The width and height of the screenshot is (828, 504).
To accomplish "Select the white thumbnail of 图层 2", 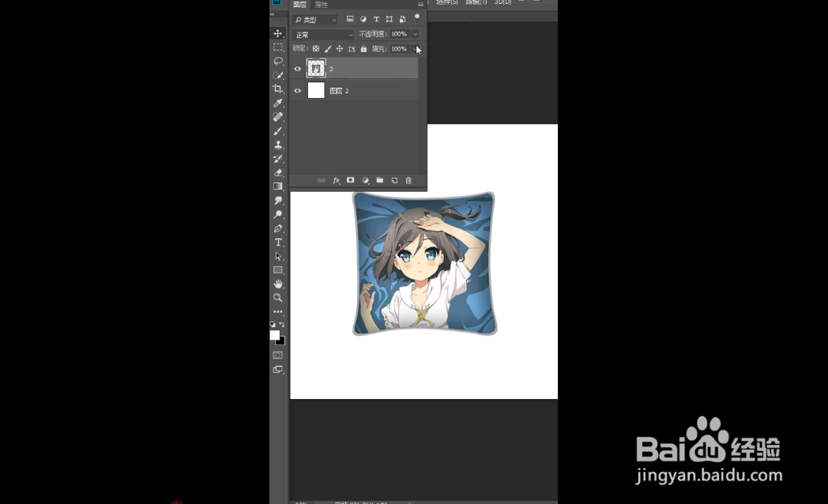I will point(316,90).
